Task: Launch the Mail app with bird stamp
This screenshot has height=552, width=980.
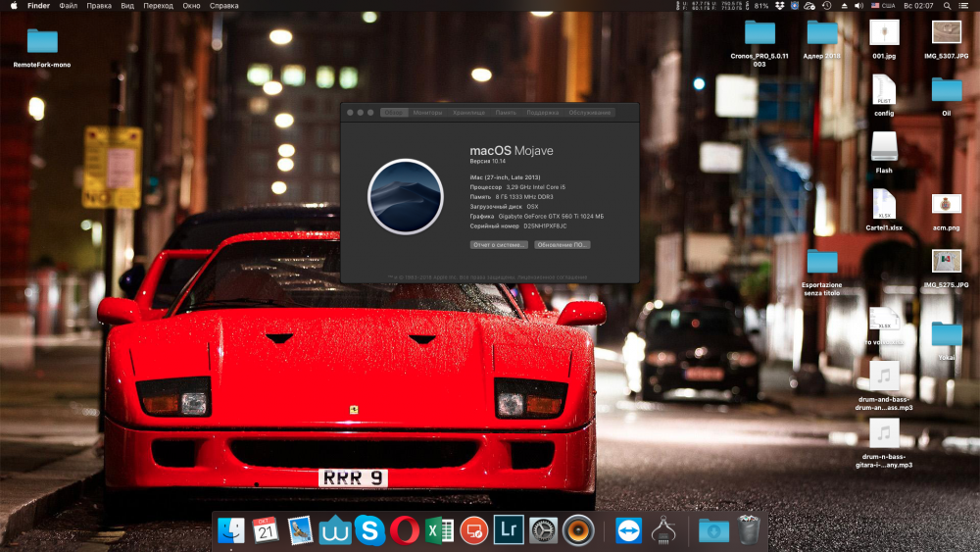Action: pyautogui.click(x=300, y=530)
